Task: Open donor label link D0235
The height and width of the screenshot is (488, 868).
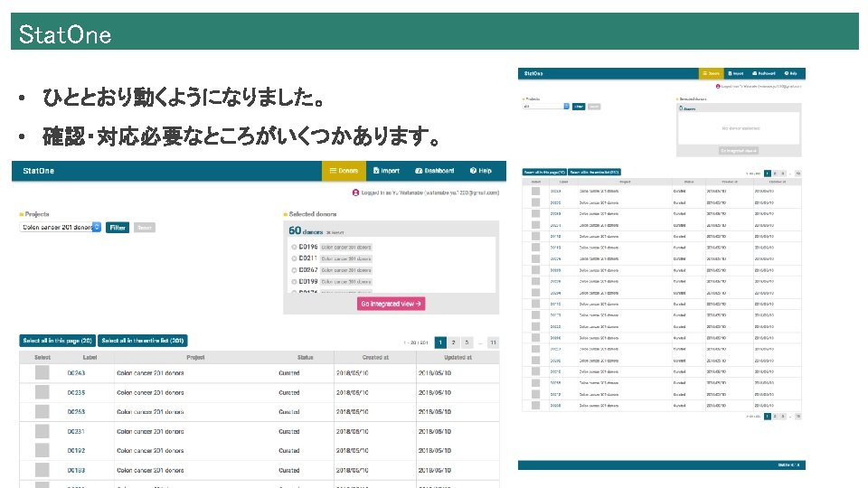Action: click(x=76, y=393)
